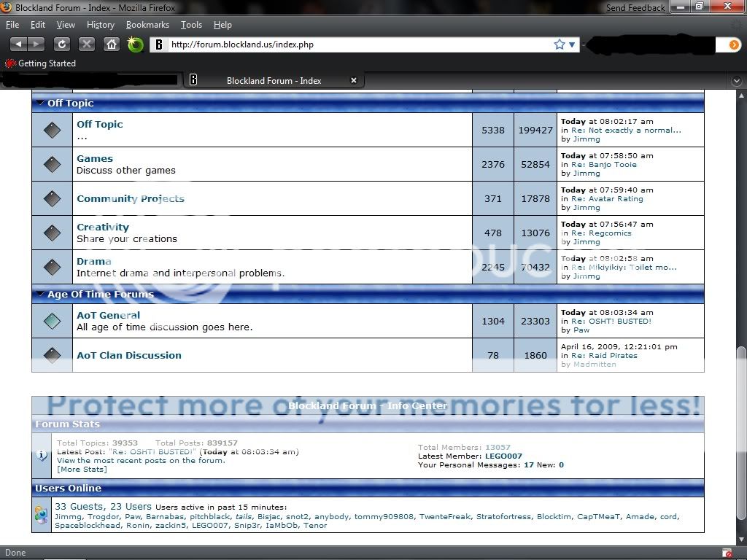Reload the page with the Refresh icon

click(62, 44)
